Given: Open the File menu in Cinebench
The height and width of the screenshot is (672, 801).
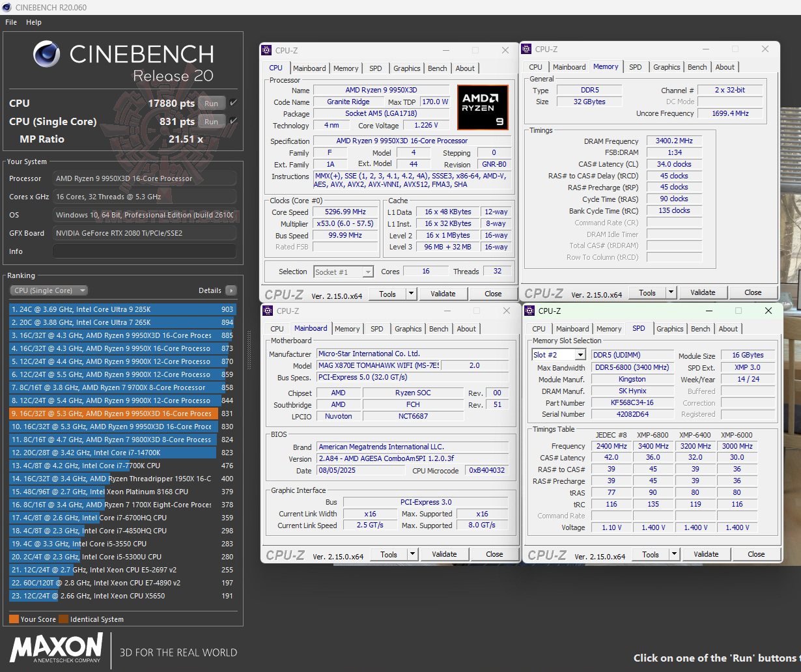Looking at the screenshot, I should click(10, 21).
